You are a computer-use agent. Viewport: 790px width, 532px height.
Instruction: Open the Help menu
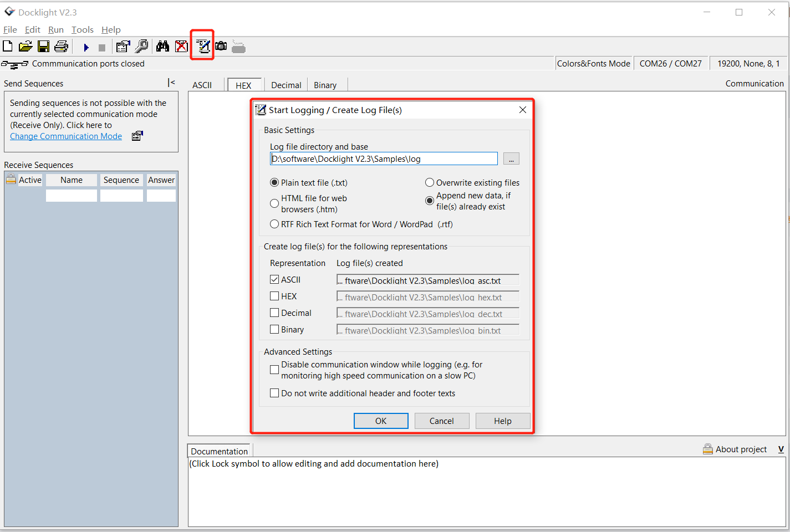[x=111, y=29]
